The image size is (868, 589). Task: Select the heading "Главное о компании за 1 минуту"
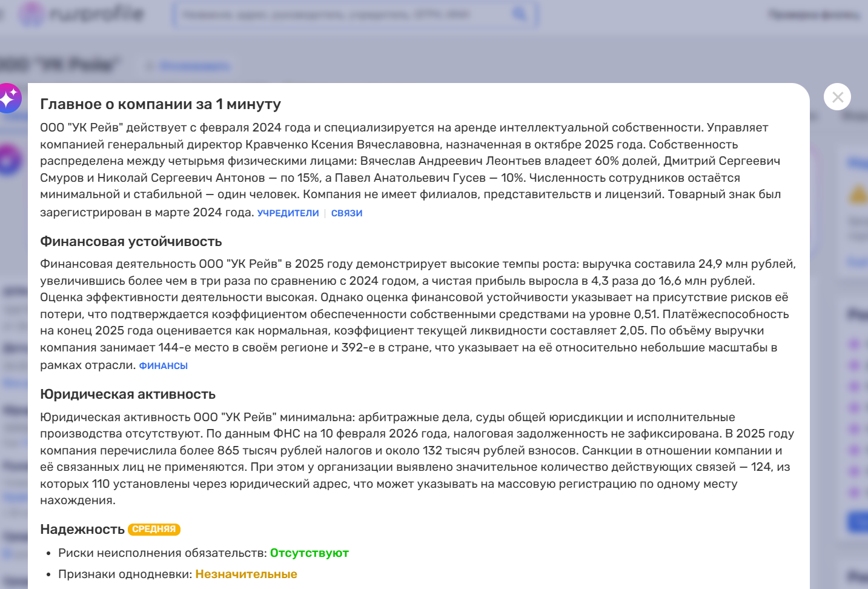[x=161, y=104]
